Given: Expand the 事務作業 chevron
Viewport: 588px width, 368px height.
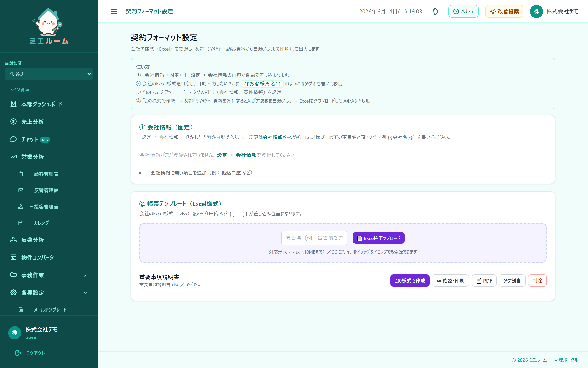Looking at the screenshot, I should [x=85, y=275].
